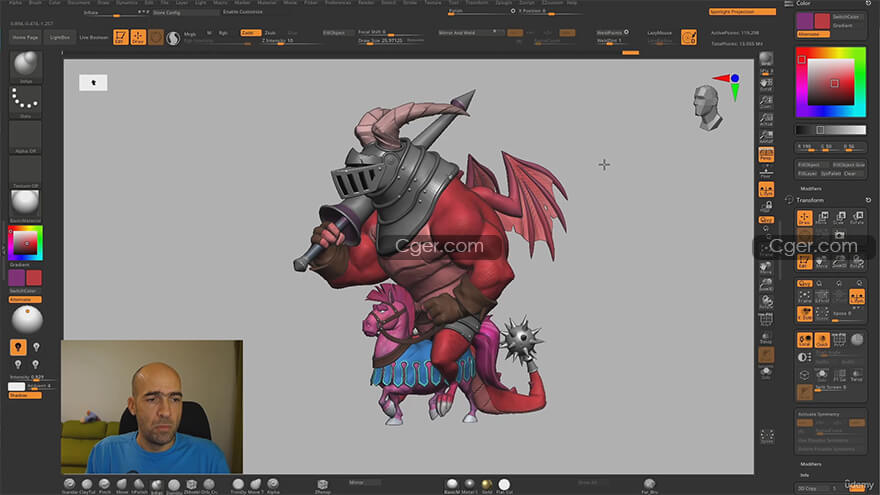This screenshot has height=495, width=880.
Task: Toggle Live Boolean
Action: click(94, 37)
